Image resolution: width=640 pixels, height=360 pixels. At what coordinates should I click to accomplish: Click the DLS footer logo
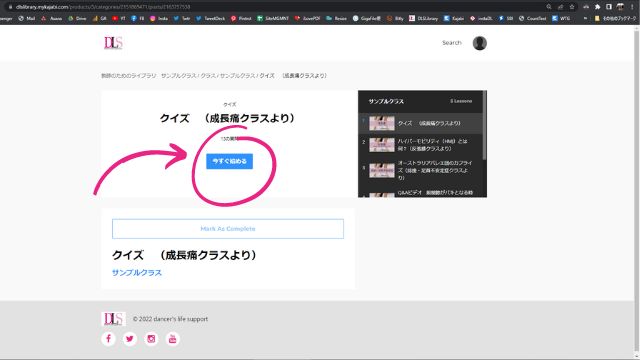(113, 319)
